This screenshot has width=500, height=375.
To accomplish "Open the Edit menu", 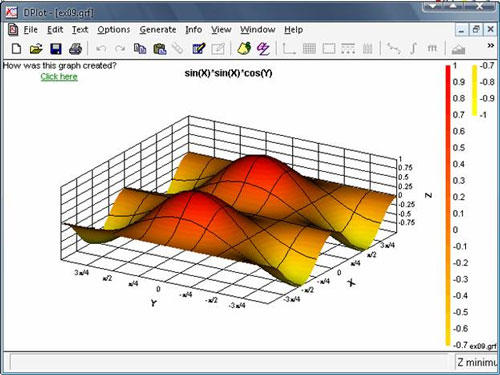I will coord(55,30).
